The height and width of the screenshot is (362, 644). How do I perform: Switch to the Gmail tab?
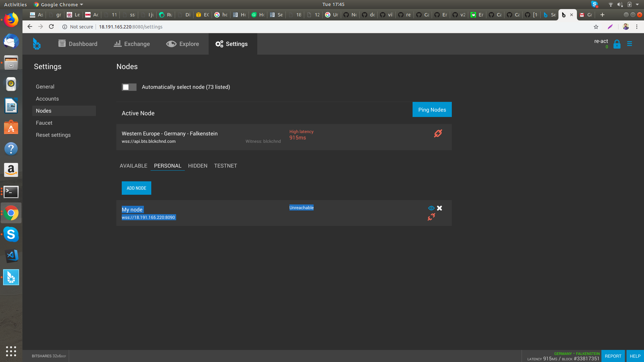click(586, 15)
